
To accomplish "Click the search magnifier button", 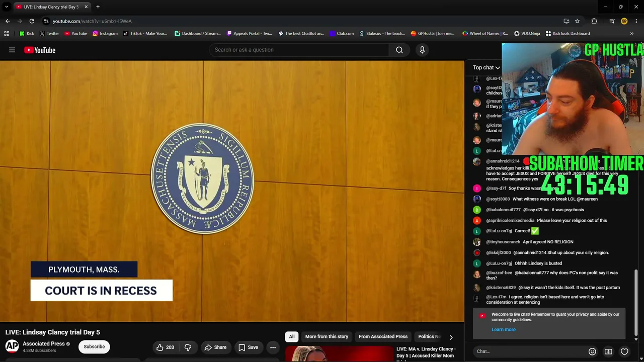I will [x=399, y=50].
